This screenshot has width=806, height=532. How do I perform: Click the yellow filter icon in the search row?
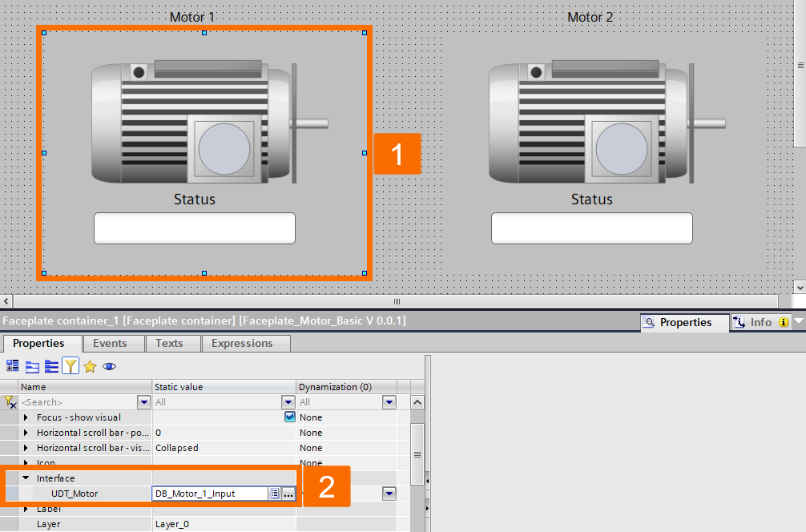pos(9,401)
